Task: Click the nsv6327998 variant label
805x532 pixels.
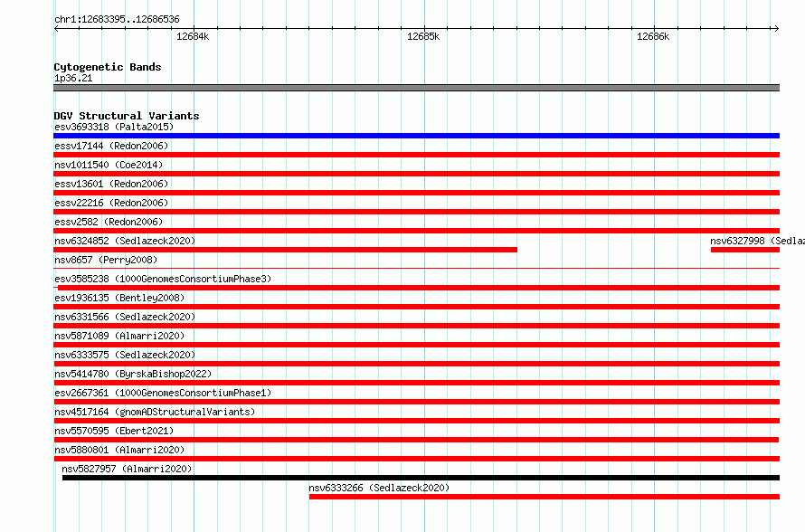Action: pos(758,241)
